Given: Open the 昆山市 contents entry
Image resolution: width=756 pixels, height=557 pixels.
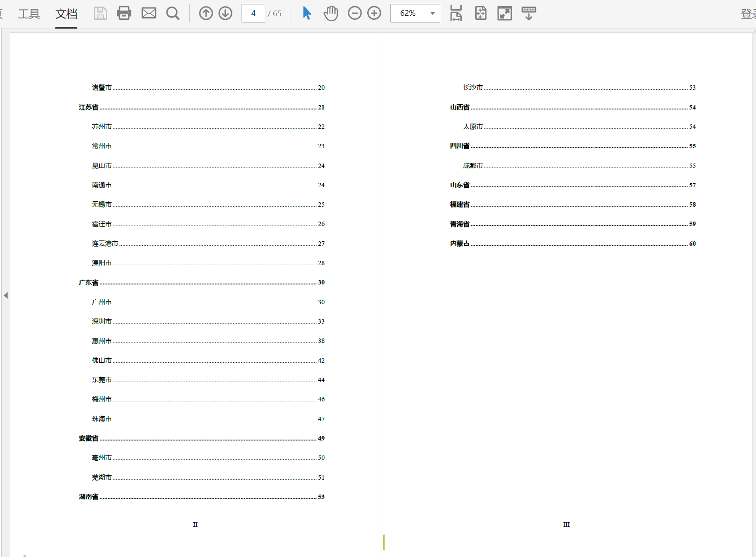Looking at the screenshot, I should pyautogui.click(x=208, y=166).
